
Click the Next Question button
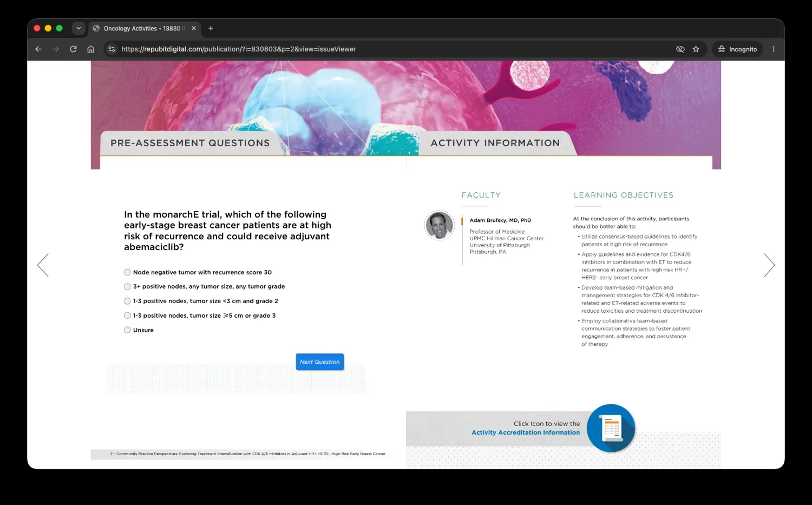(x=319, y=362)
